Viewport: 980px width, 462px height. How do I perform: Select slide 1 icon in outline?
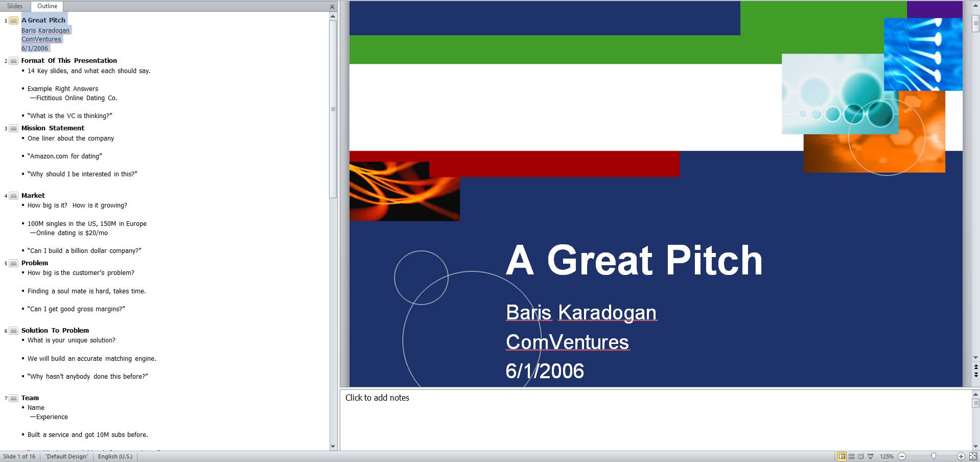click(x=14, y=20)
